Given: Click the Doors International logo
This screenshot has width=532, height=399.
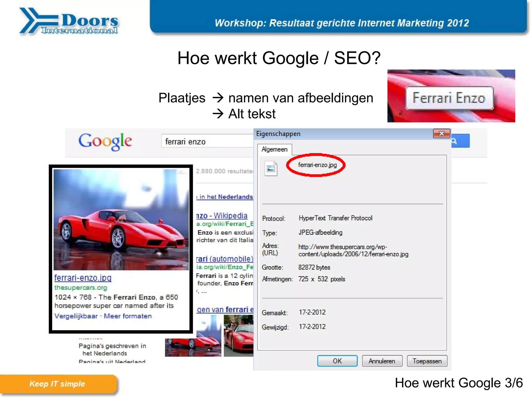Looking at the screenshot, I should [x=69, y=21].
